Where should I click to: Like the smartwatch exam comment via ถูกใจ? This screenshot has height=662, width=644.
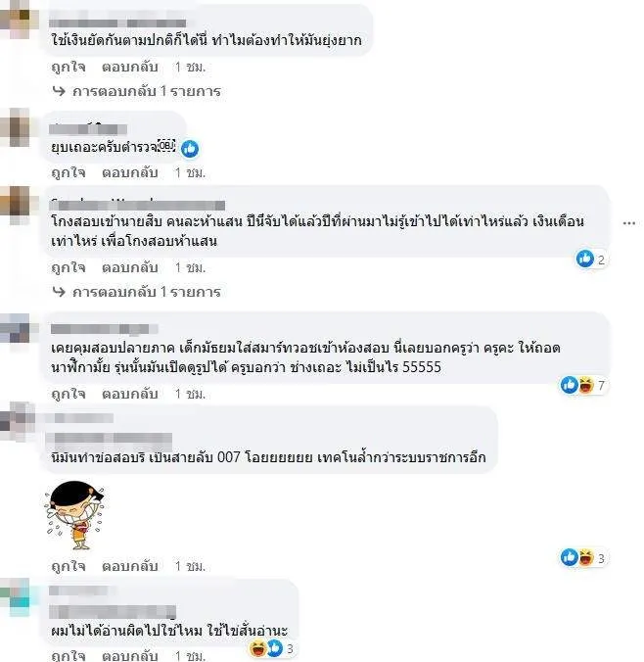[69, 394]
